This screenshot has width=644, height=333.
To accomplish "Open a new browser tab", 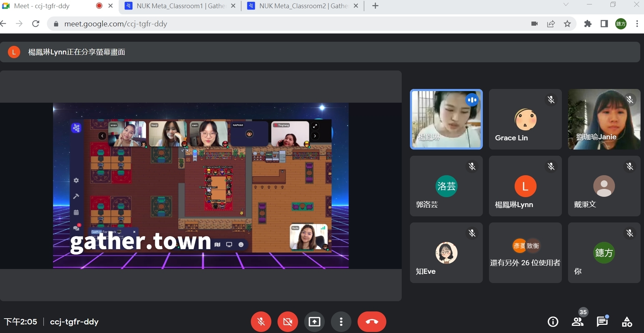I will point(375,6).
